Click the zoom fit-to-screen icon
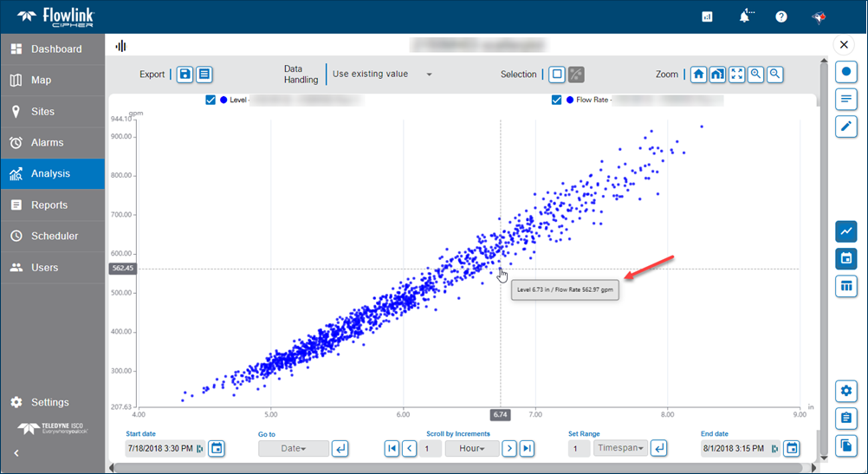The width and height of the screenshot is (868, 474). click(x=736, y=75)
